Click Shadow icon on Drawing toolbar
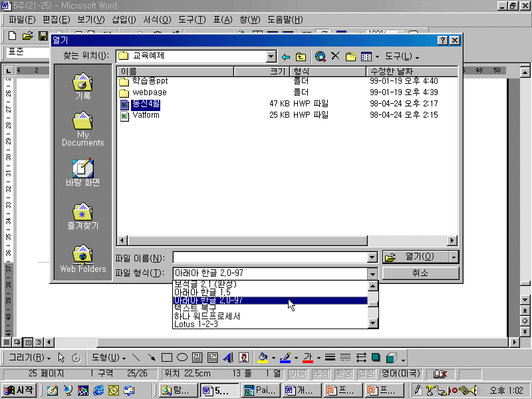Image resolution: width=532 pixels, height=399 pixels. (x=376, y=357)
